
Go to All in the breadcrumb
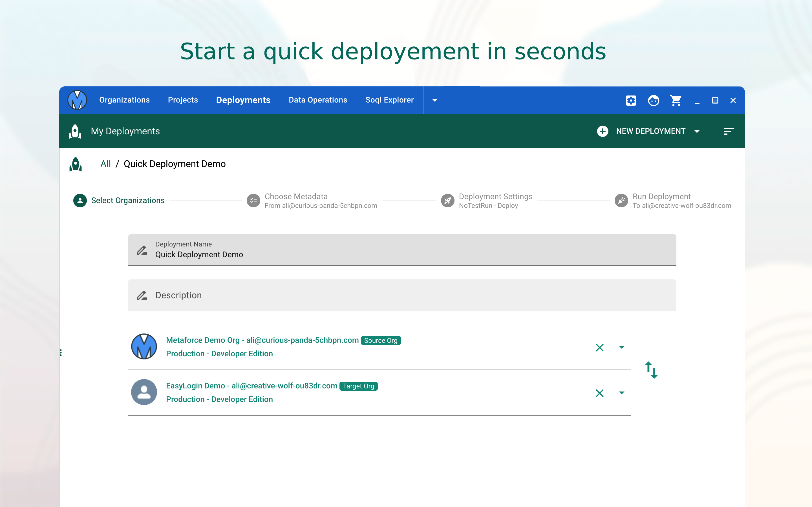point(105,164)
